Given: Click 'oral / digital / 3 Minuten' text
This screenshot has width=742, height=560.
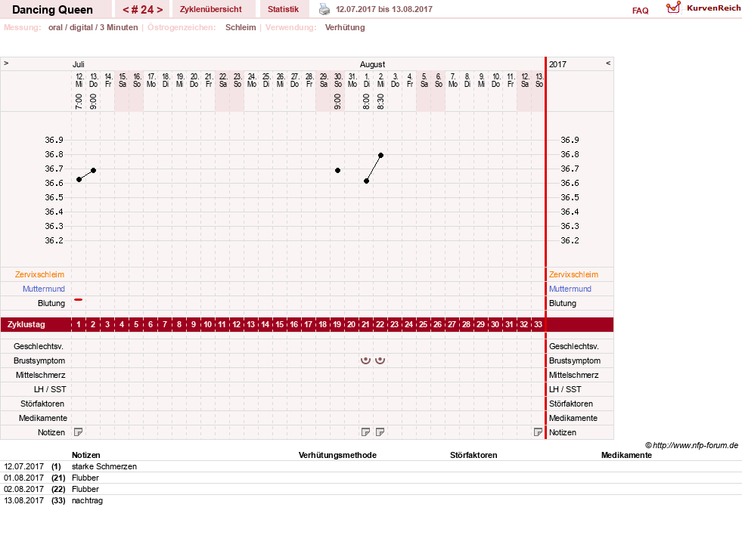Looking at the screenshot, I should click(93, 27).
